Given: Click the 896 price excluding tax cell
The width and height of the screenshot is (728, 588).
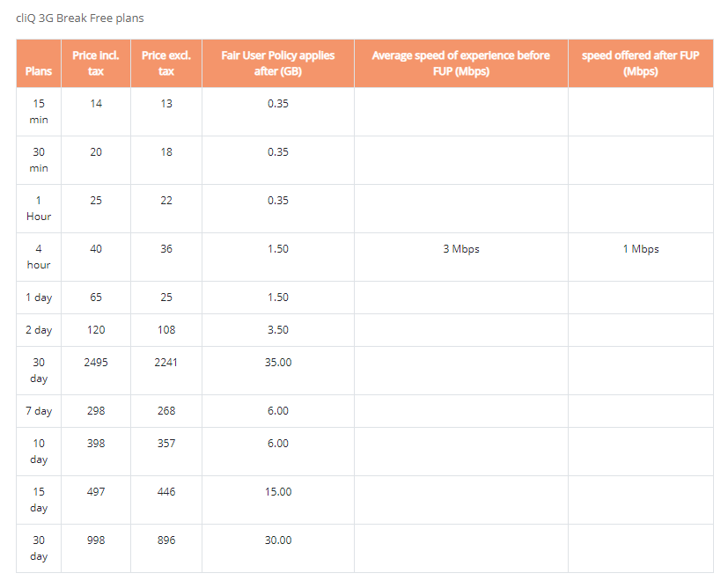Looking at the screenshot, I should point(166,548).
